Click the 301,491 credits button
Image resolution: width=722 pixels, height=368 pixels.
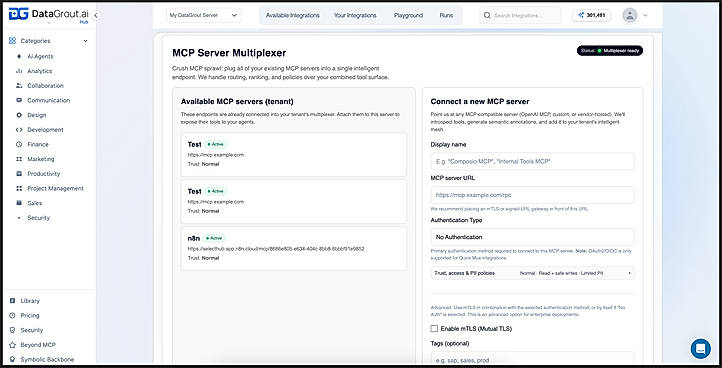[x=591, y=15]
